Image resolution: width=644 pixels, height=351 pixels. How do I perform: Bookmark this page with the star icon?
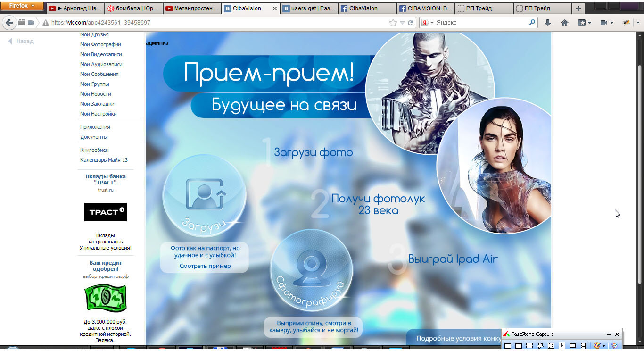coord(393,23)
